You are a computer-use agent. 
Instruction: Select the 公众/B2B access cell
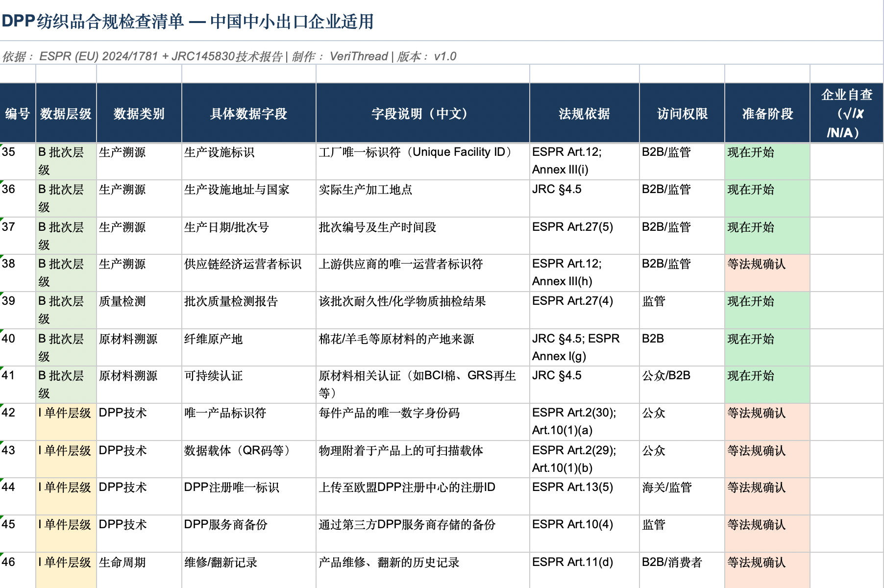[682, 385]
